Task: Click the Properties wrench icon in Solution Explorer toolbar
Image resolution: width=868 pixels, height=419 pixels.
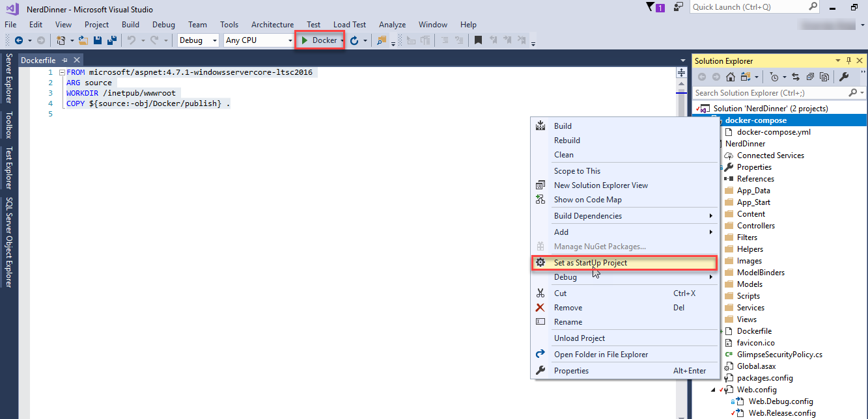Action: click(844, 77)
